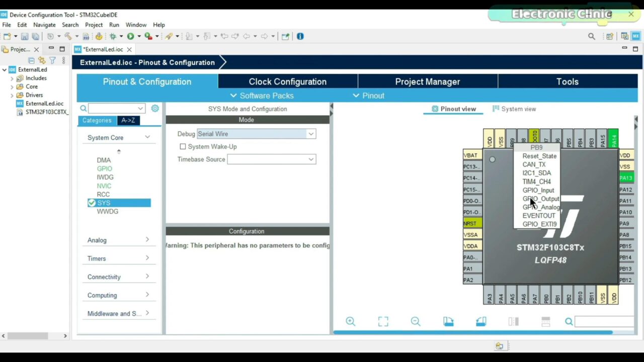
Task: Click the New file toolbar icon
Action: tap(7, 36)
